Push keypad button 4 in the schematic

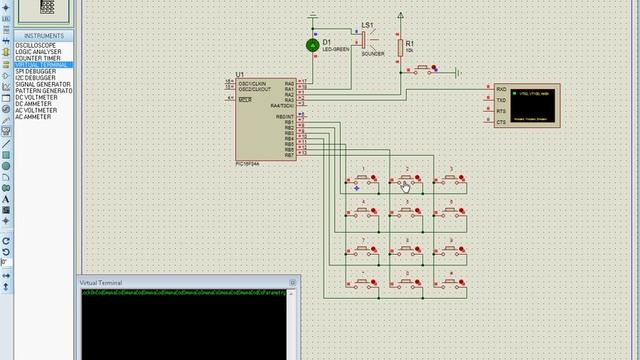click(362, 211)
